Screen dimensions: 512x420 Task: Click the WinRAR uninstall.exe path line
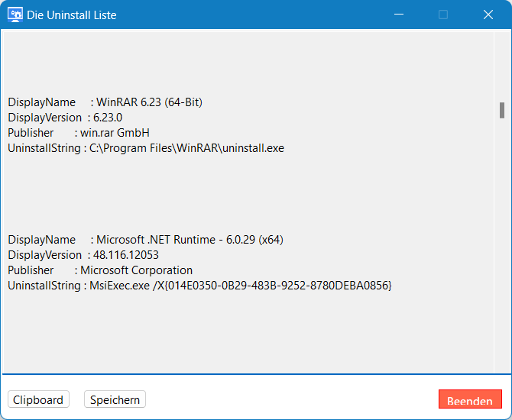pyautogui.click(x=146, y=148)
